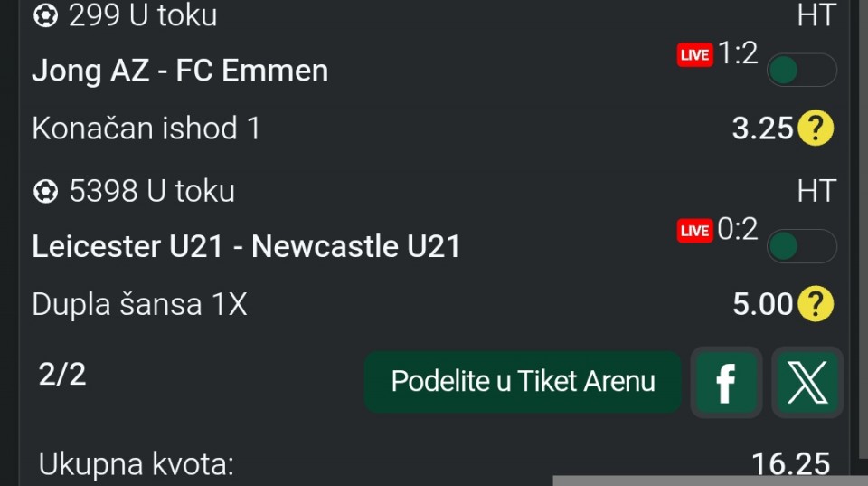Image resolution: width=868 pixels, height=486 pixels.
Task: Click the LIVE badge for Jong AZ match
Action: coord(694,55)
